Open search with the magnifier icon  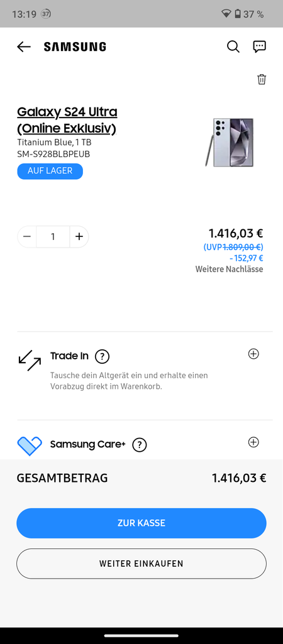tap(233, 47)
